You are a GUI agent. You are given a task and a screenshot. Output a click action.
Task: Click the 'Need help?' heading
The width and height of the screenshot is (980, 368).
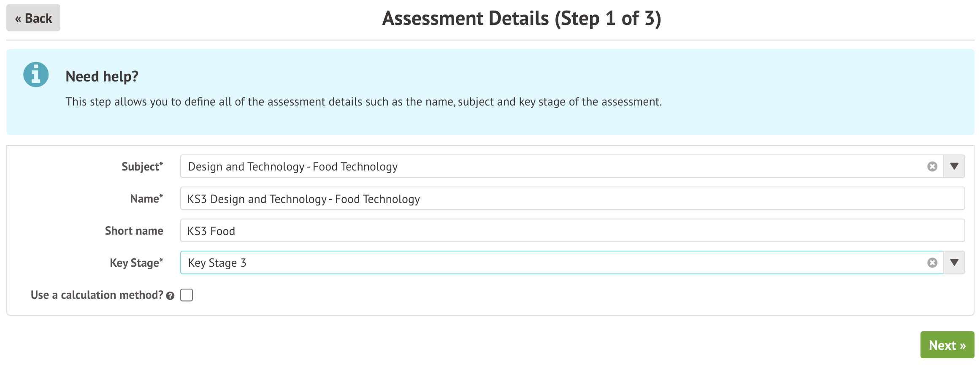coord(102,76)
